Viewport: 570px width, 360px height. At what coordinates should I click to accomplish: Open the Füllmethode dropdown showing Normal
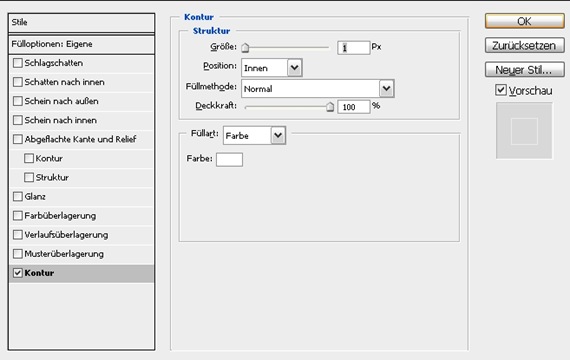(x=318, y=88)
